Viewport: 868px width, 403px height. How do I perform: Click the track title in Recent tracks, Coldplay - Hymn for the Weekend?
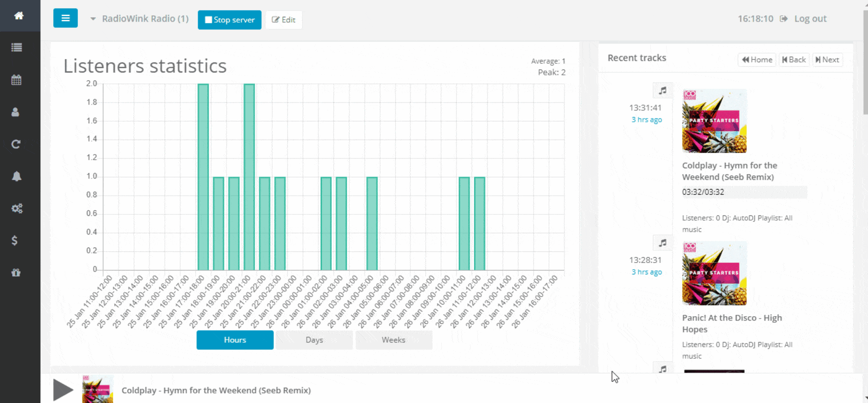(x=729, y=171)
